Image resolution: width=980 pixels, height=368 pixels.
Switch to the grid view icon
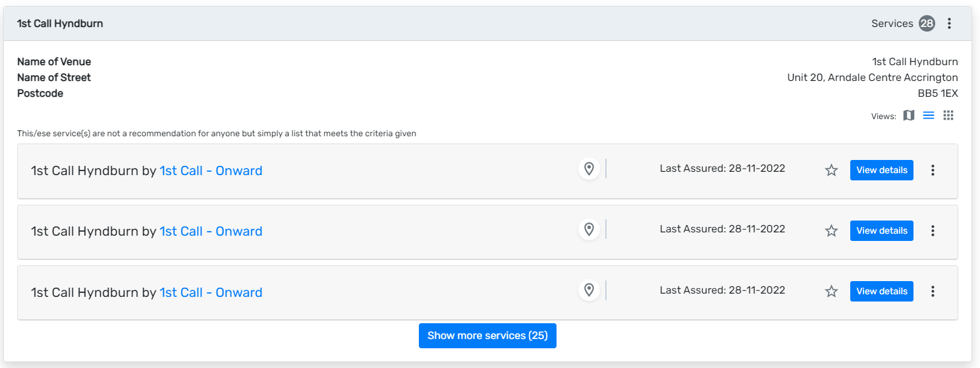pyautogui.click(x=948, y=116)
